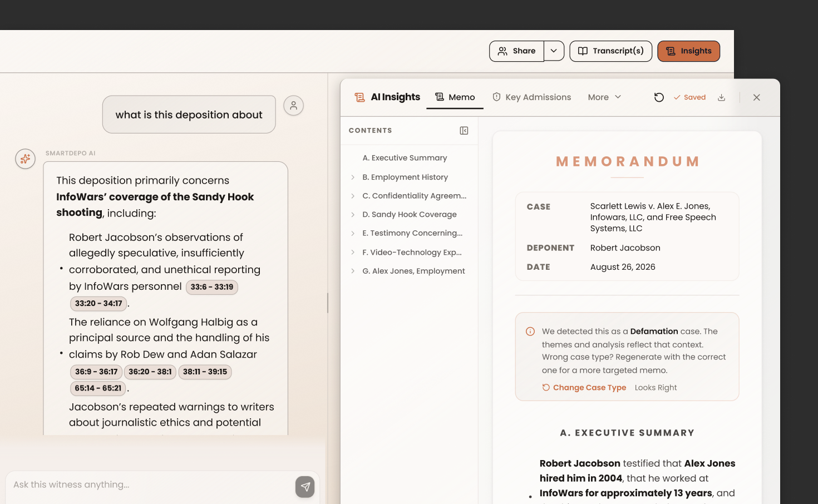
Task: Switch to the AI Insights tab
Action: 387,97
